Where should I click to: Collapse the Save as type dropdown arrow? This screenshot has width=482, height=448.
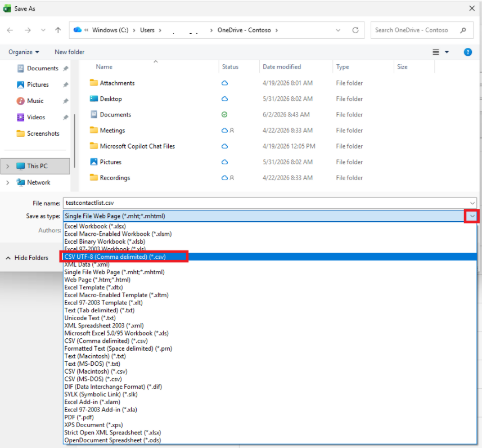[472, 216]
